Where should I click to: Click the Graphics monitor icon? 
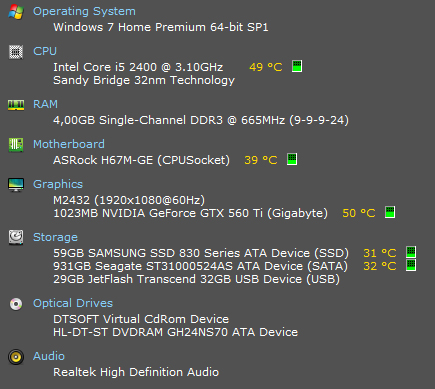coord(16,184)
